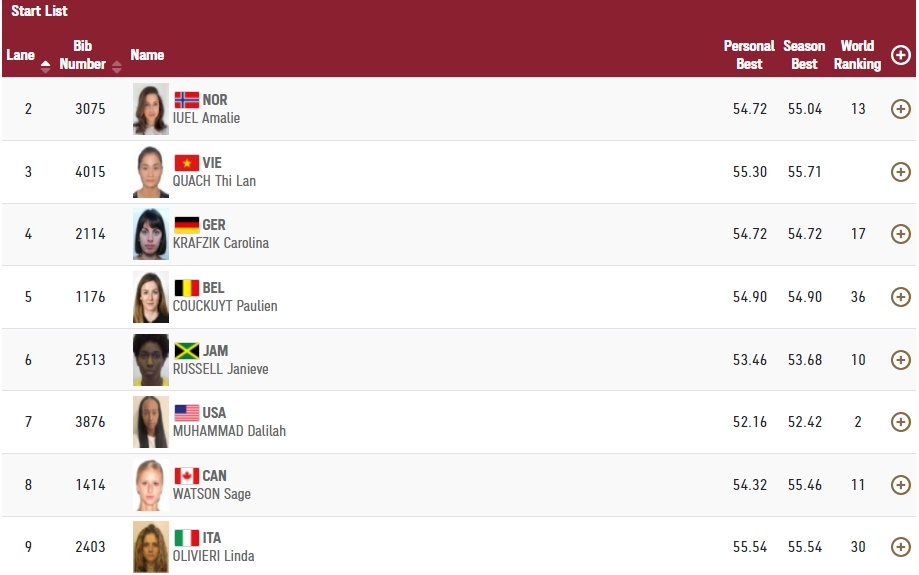Select RUSSELL Janieve athlete photo

[x=151, y=360]
